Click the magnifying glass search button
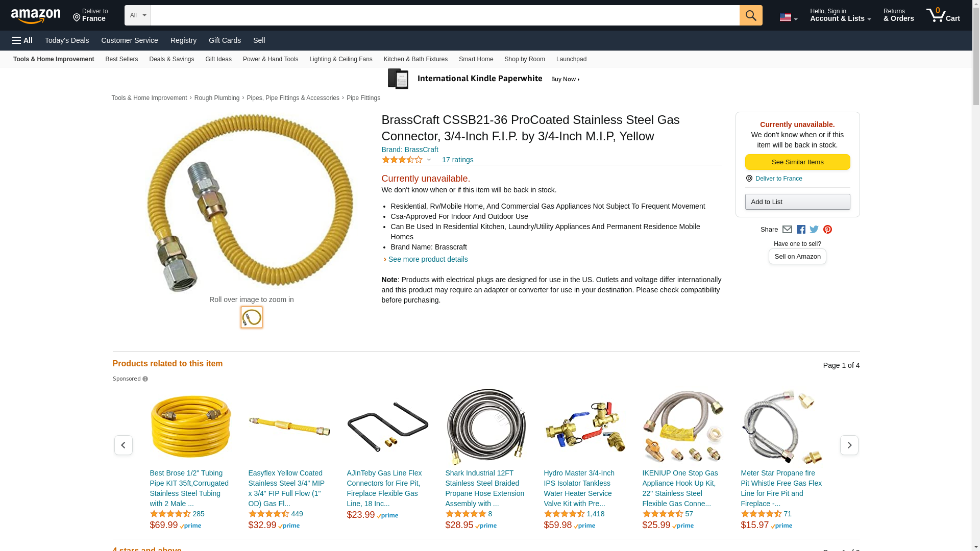Screen dimensions: 980x551 (x=750, y=15)
